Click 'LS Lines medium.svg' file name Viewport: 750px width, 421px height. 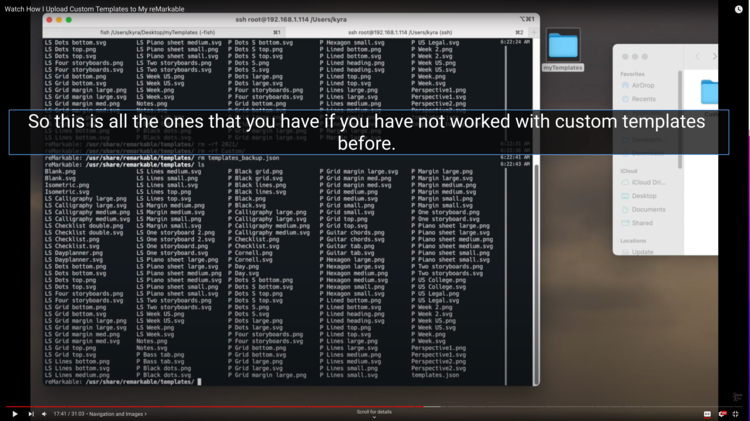tap(169, 171)
